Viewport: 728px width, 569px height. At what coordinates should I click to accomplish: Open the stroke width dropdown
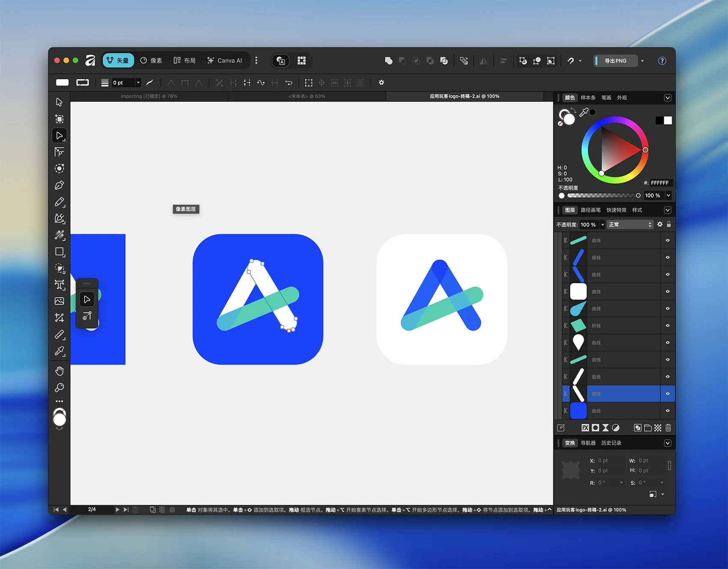coord(138,83)
